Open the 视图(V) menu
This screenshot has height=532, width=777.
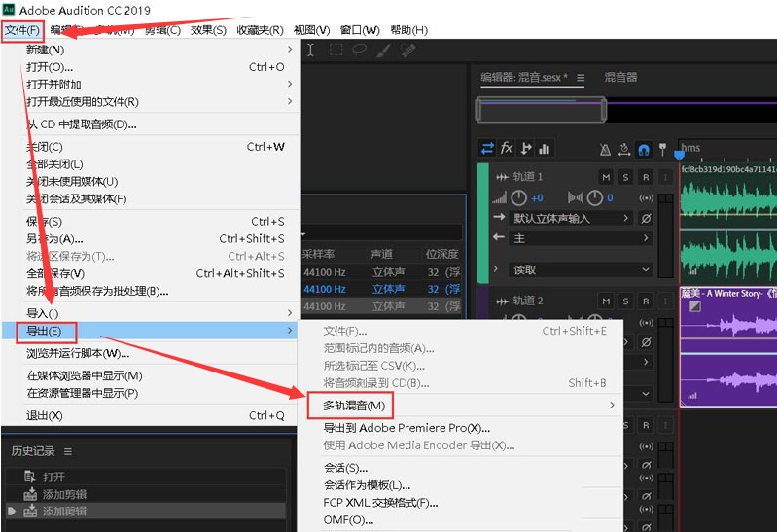click(x=312, y=31)
